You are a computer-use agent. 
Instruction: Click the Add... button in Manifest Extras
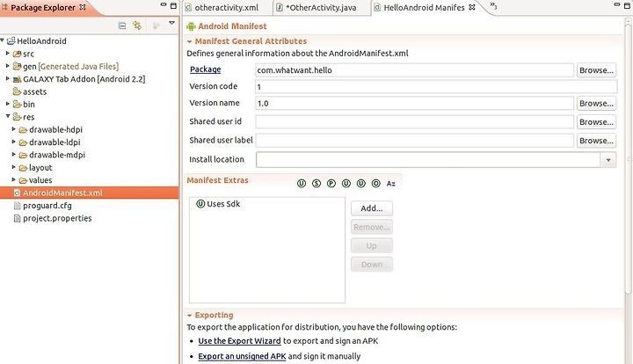coord(371,208)
